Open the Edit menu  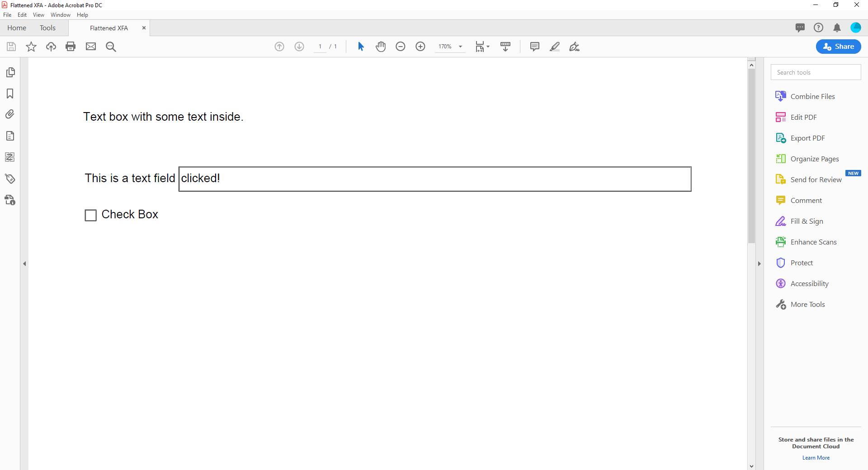pyautogui.click(x=22, y=14)
